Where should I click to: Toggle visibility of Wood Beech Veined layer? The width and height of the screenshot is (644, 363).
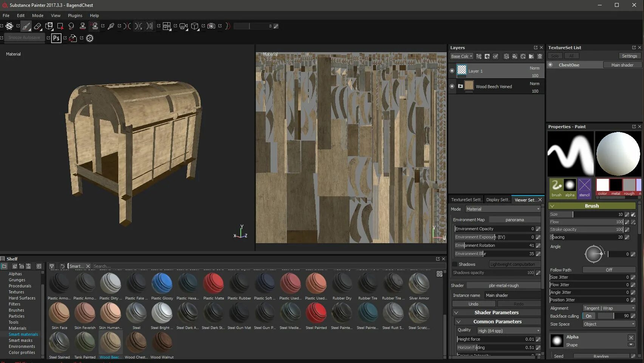tap(452, 86)
